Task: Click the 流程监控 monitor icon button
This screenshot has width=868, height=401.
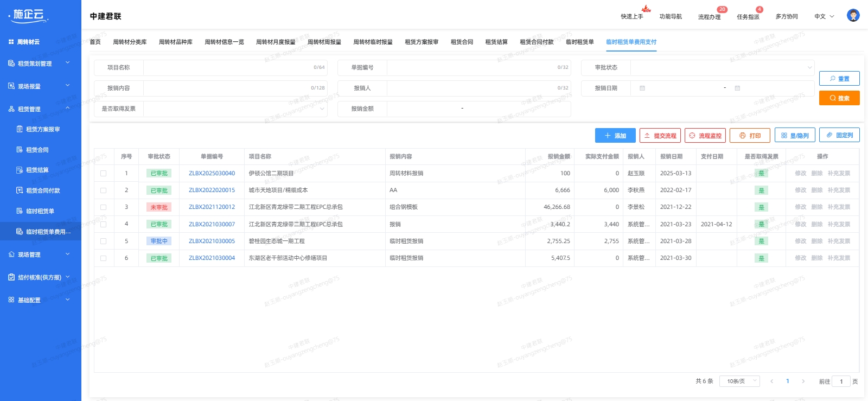Action: tap(705, 136)
